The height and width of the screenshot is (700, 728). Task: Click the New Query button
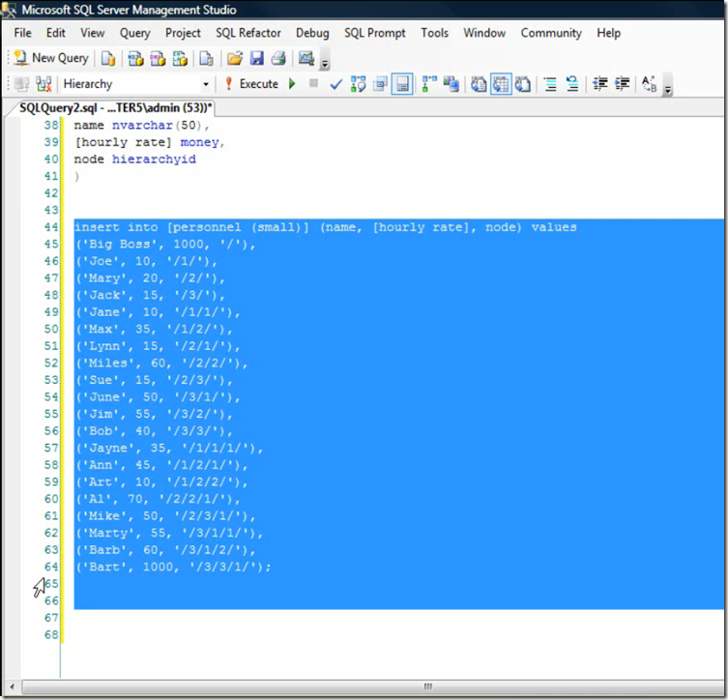[51, 58]
